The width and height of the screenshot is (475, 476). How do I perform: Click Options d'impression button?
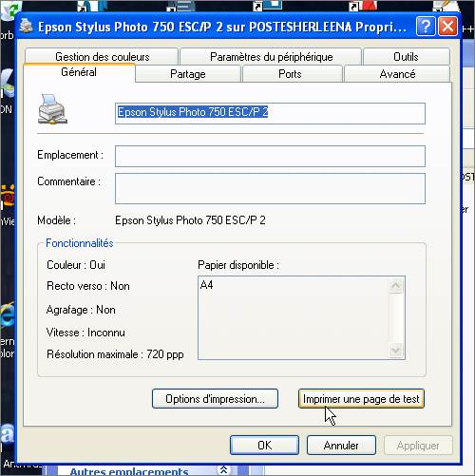215,399
